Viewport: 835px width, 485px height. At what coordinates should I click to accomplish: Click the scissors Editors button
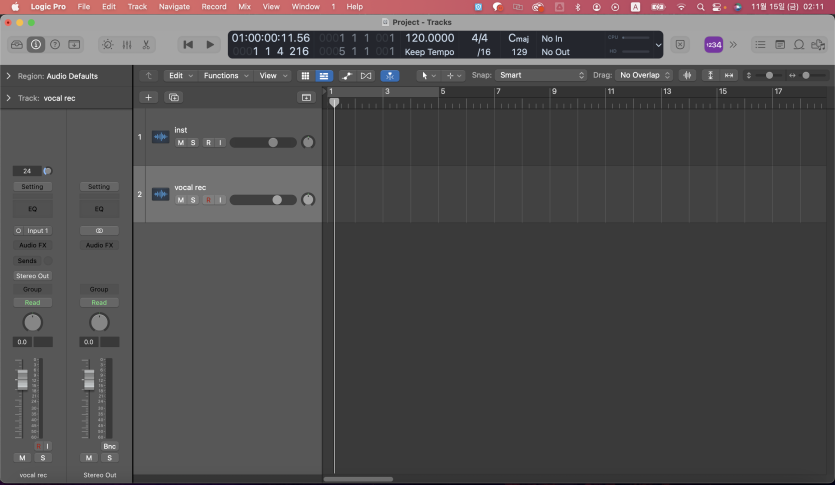pos(146,45)
